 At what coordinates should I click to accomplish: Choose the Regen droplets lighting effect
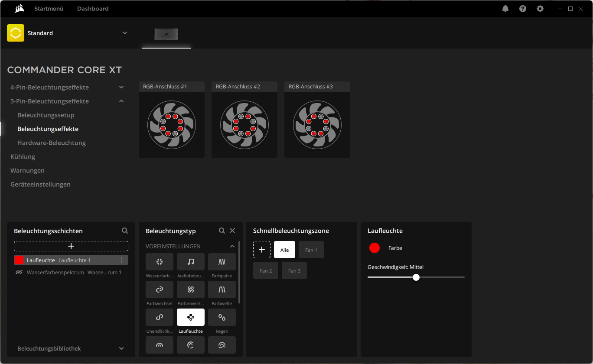222,317
